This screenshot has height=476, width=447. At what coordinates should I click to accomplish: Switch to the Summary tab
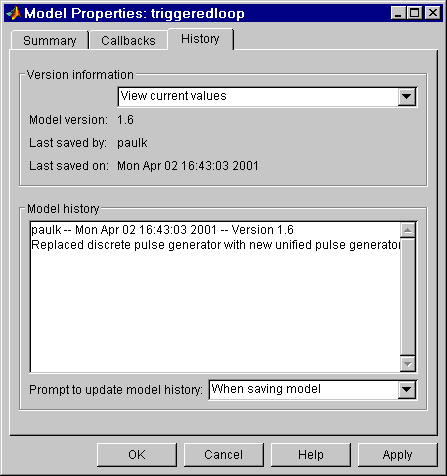pos(50,40)
